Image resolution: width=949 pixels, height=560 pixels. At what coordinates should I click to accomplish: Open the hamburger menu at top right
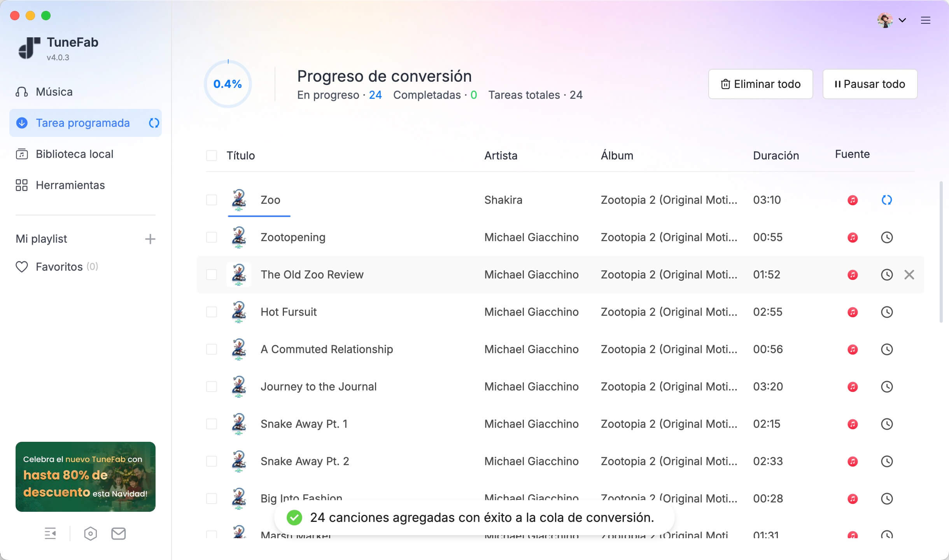click(x=925, y=20)
